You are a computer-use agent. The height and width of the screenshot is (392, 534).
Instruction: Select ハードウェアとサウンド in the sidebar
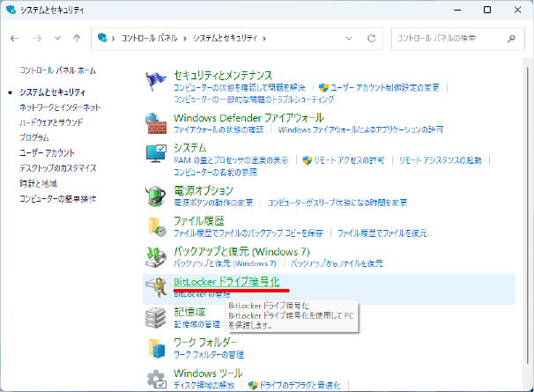[51, 122]
